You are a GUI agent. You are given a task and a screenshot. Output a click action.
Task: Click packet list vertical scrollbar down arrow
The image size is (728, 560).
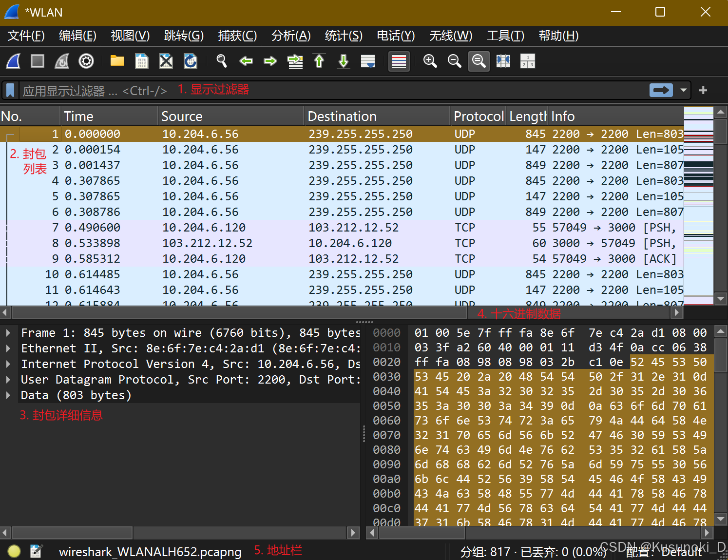pyautogui.click(x=721, y=299)
